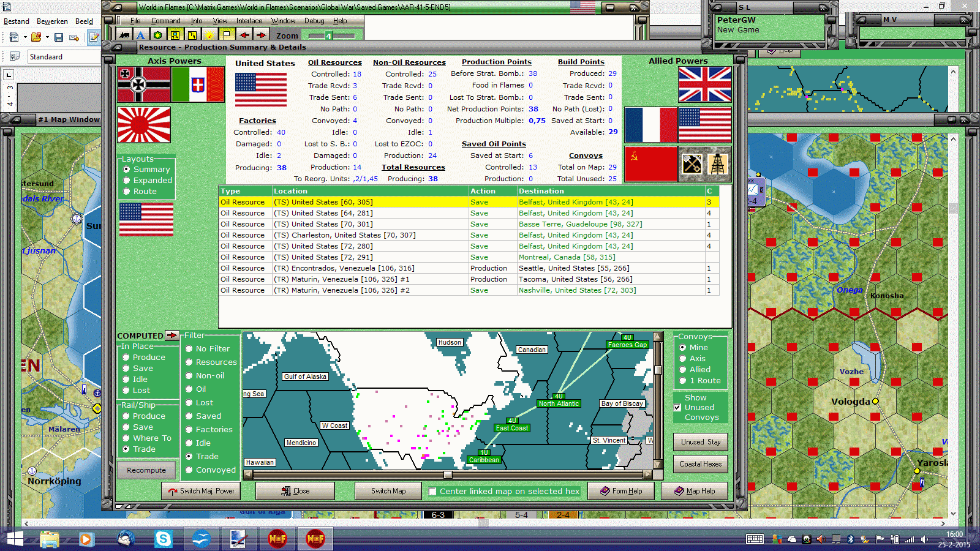
Task: Toggle Show Unused Convoys checkbox
Action: click(x=677, y=408)
